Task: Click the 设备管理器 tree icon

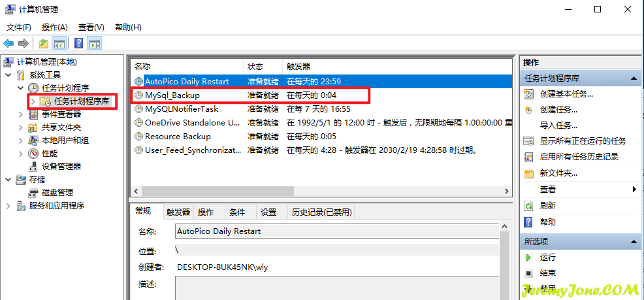Action: pyautogui.click(x=33, y=167)
